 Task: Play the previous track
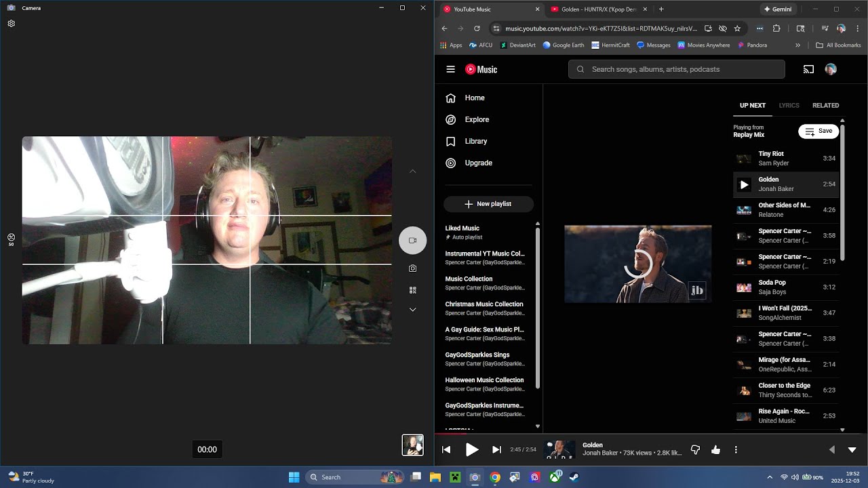click(x=446, y=449)
